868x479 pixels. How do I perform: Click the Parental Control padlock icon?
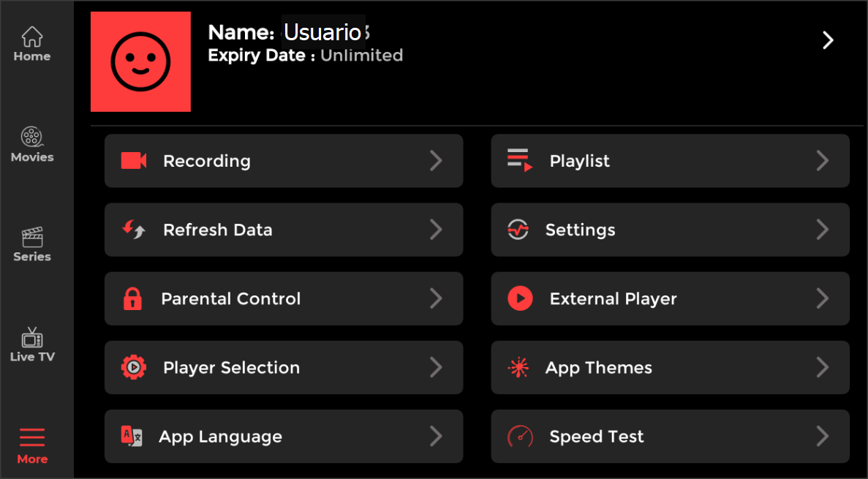[x=132, y=298]
